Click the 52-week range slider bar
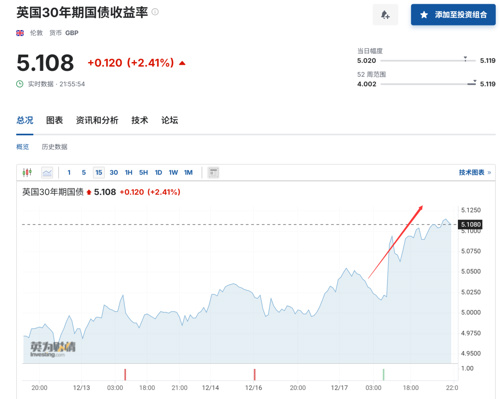500x399 pixels. pyautogui.click(x=428, y=84)
